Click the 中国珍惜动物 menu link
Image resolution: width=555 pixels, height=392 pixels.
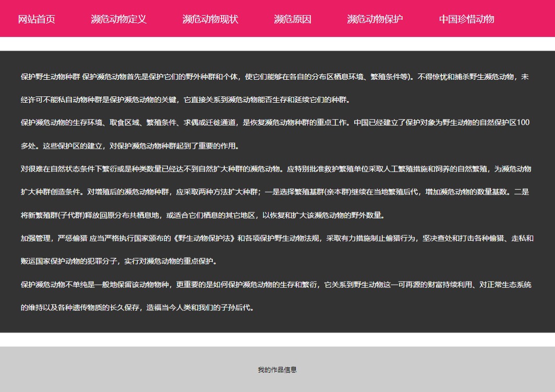[x=466, y=19]
